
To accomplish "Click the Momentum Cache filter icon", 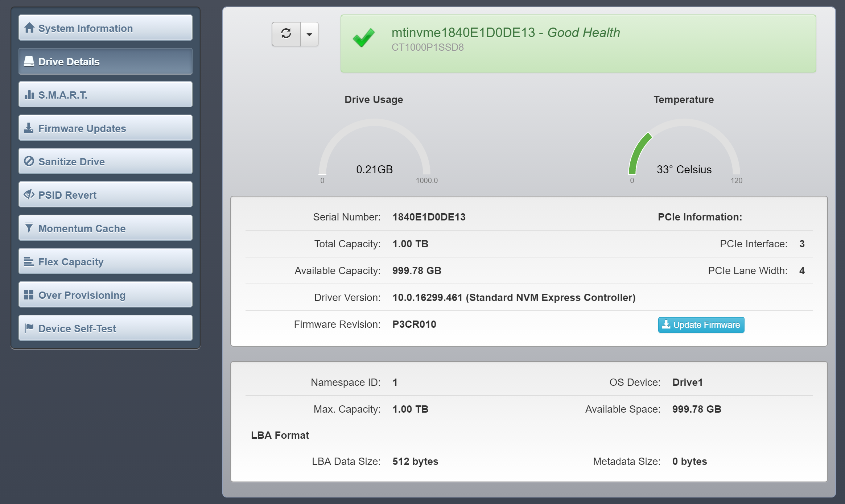I will (x=29, y=228).
